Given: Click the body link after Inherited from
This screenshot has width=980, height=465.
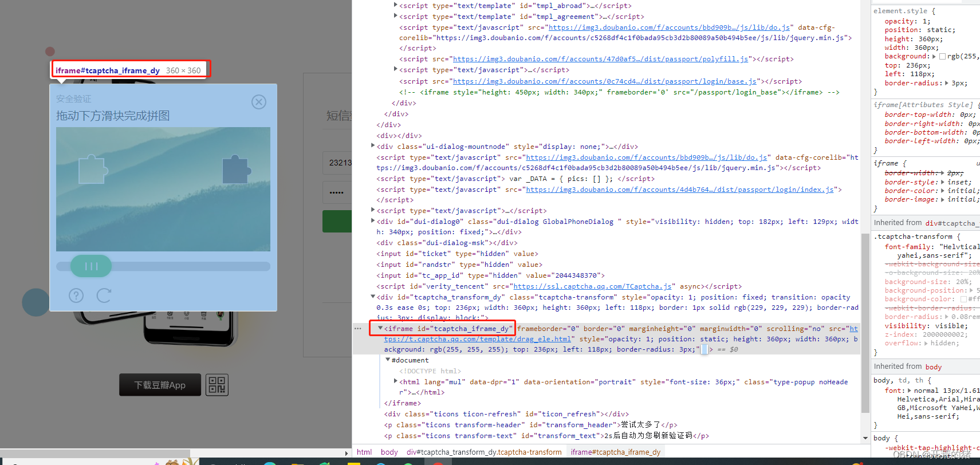Looking at the screenshot, I should pos(933,367).
